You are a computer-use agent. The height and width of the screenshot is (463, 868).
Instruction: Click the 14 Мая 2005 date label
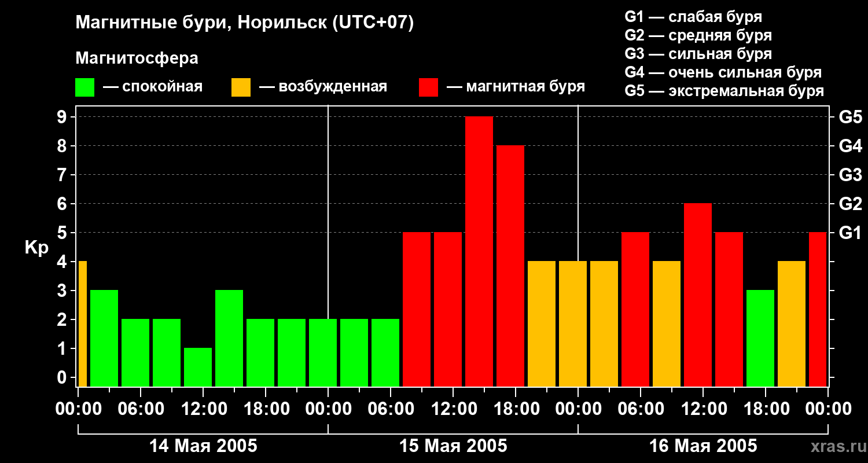tap(203, 446)
